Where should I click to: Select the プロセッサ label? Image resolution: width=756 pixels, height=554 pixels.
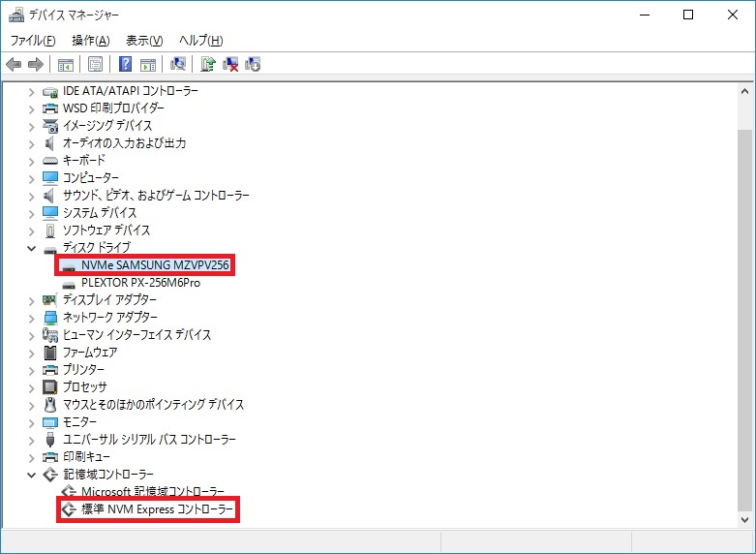click(85, 387)
